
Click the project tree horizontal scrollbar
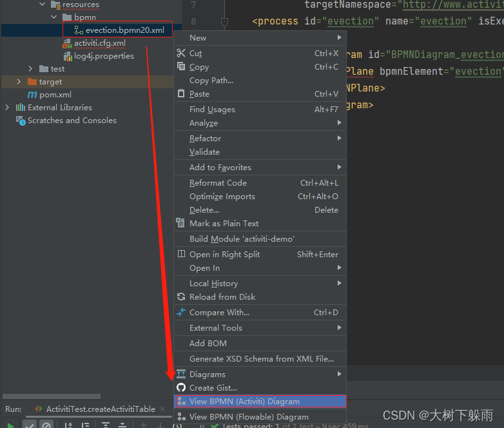pyautogui.click(x=52, y=396)
